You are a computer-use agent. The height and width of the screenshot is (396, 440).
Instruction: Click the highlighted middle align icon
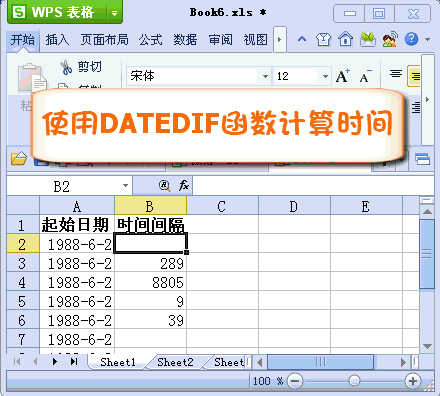pyautogui.click(x=415, y=76)
